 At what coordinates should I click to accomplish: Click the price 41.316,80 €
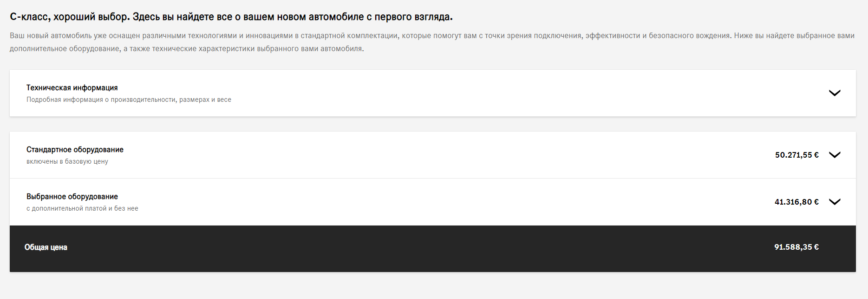pyautogui.click(x=797, y=201)
